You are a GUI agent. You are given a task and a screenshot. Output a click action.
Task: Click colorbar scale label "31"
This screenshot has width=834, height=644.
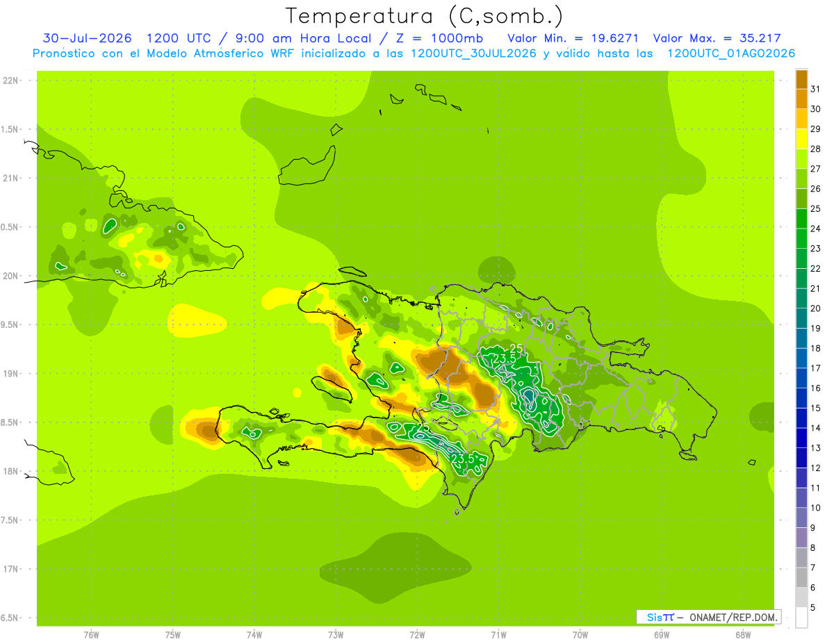coord(815,89)
